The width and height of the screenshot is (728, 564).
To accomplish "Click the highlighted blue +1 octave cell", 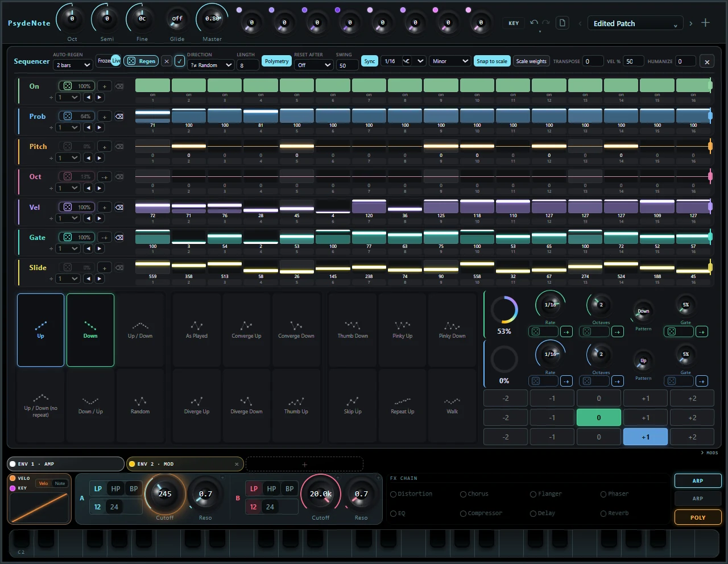I will tap(646, 437).
